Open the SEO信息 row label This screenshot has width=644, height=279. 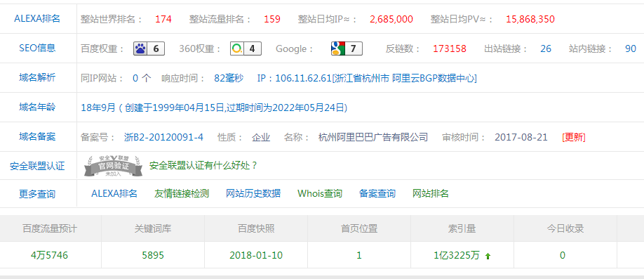(37, 48)
